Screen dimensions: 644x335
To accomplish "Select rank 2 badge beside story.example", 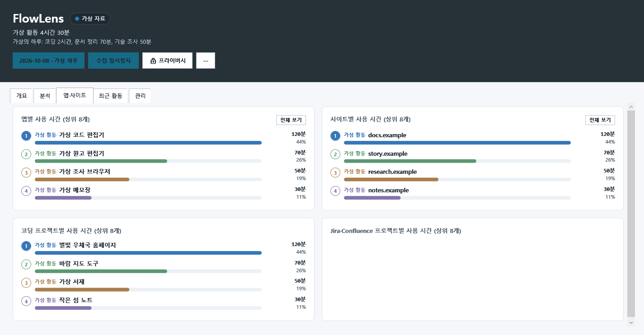I will click(x=335, y=154).
